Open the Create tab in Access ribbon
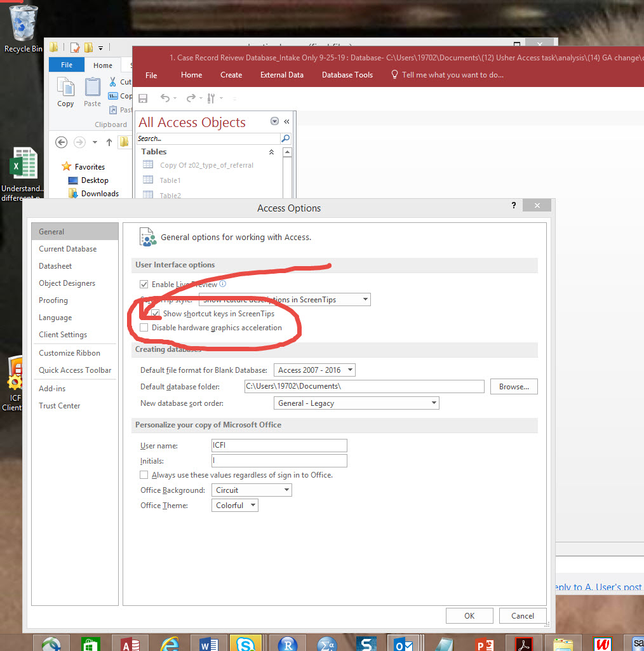 coord(231,75)
